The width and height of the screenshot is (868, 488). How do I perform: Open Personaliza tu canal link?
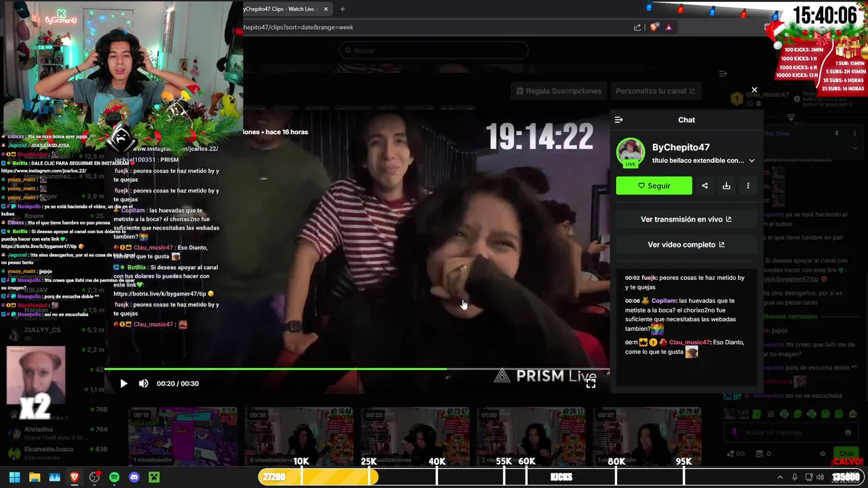click(x=655, y=91)
